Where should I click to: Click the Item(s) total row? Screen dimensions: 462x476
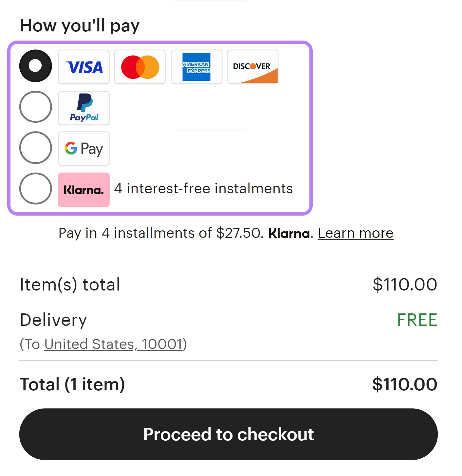[x=69, y=284]
